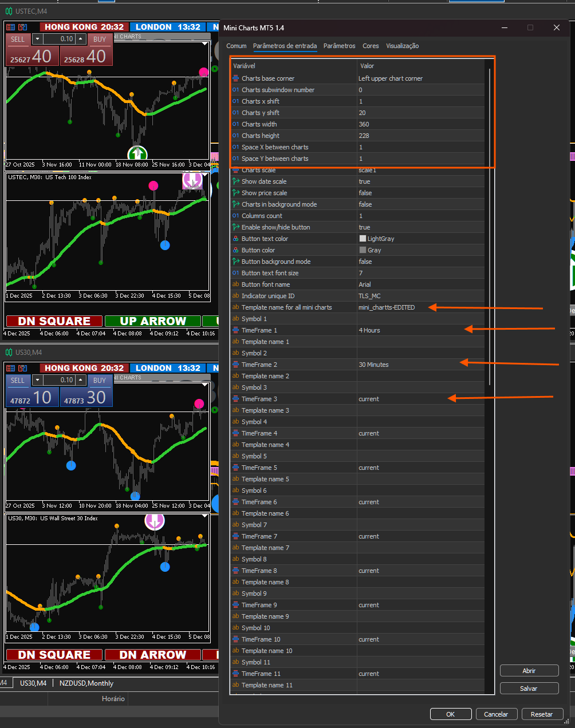Open TimeFrame 1 value 4 Hours
The height and width of the screenshot is (728, 575).
pyautogui.click(x=420, y=330)
